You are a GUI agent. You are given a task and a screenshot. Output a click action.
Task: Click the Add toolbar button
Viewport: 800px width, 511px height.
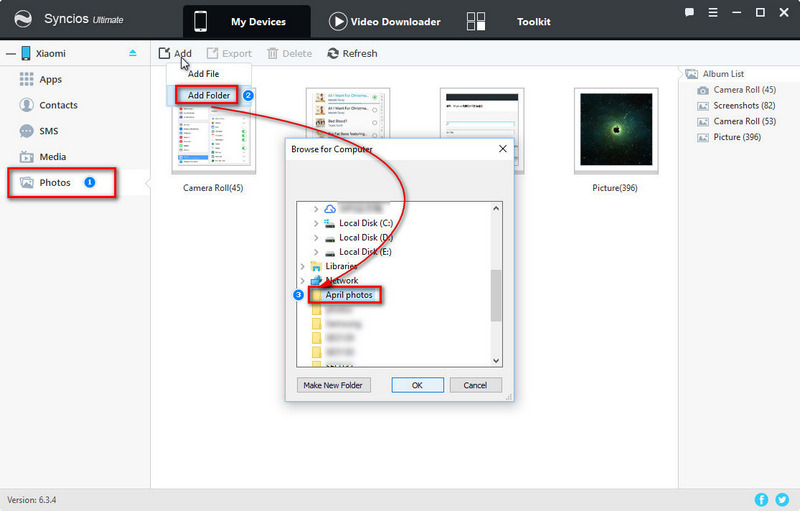click(175, 54)
